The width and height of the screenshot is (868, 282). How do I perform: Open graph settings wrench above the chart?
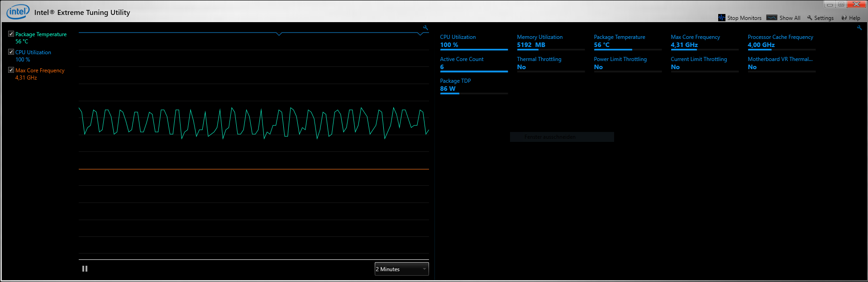pyautogui.click(x=425, y=28)
